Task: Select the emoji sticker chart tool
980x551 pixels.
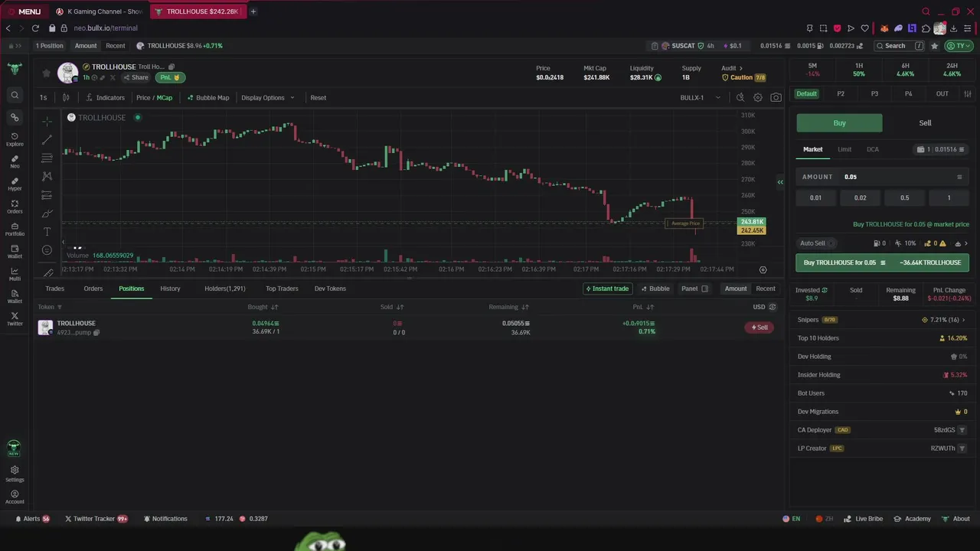Action: [x=47, y=250]
